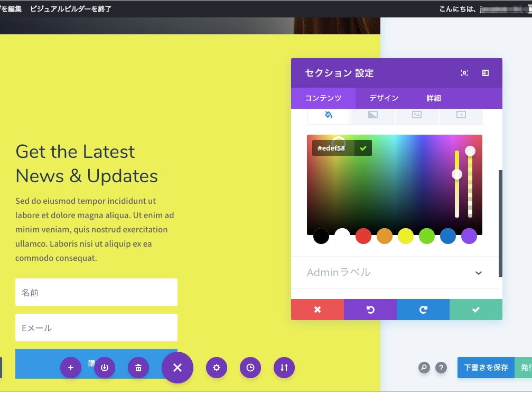Click the power icon in bottom toolbar
Image resolution: width=532 pixels, height=394 pixels.
point(105,368)
